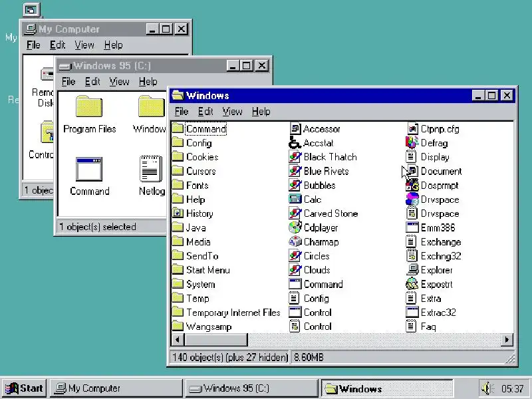Viewport: 532px width, 399px height.
Task: Select the Accstat accessibility icon
Action: coord(295,143)
